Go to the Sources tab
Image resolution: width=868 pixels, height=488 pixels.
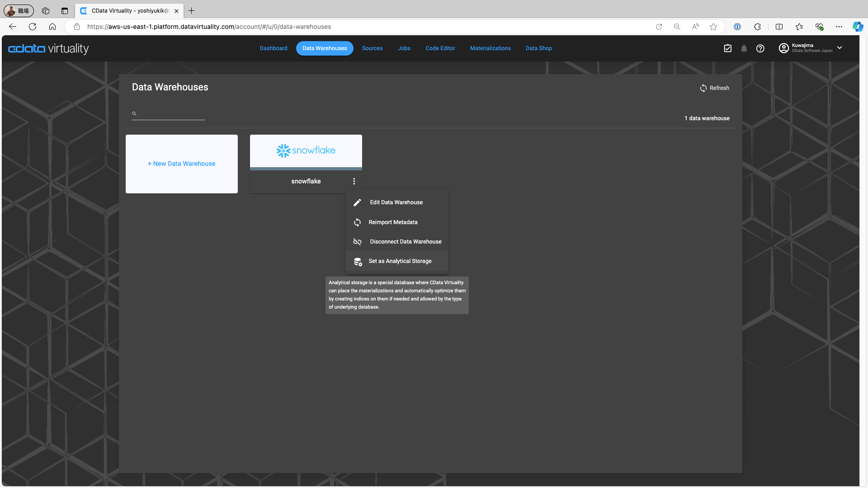[x=372, y=48]
